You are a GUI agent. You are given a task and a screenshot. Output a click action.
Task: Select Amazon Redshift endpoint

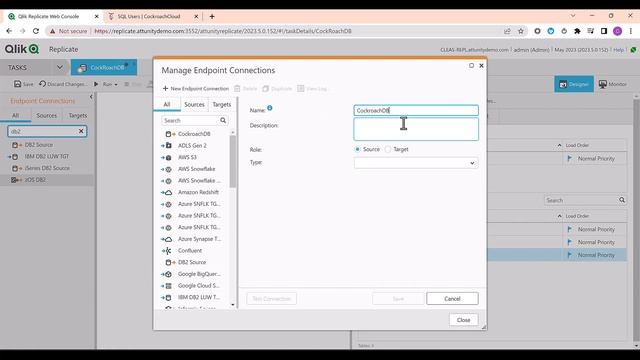point(198,192)
